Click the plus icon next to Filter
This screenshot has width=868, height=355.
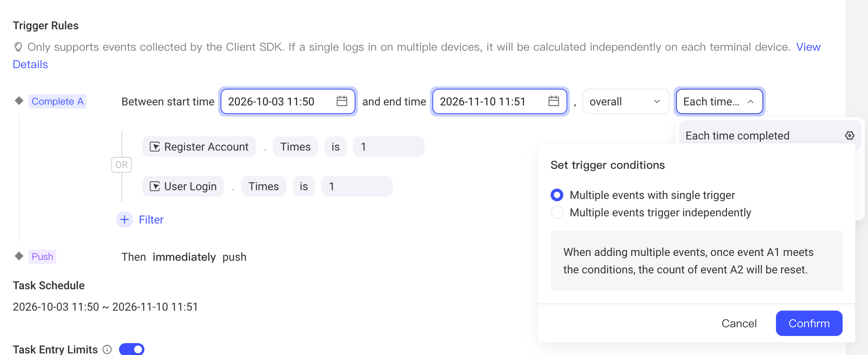(125, 219)
